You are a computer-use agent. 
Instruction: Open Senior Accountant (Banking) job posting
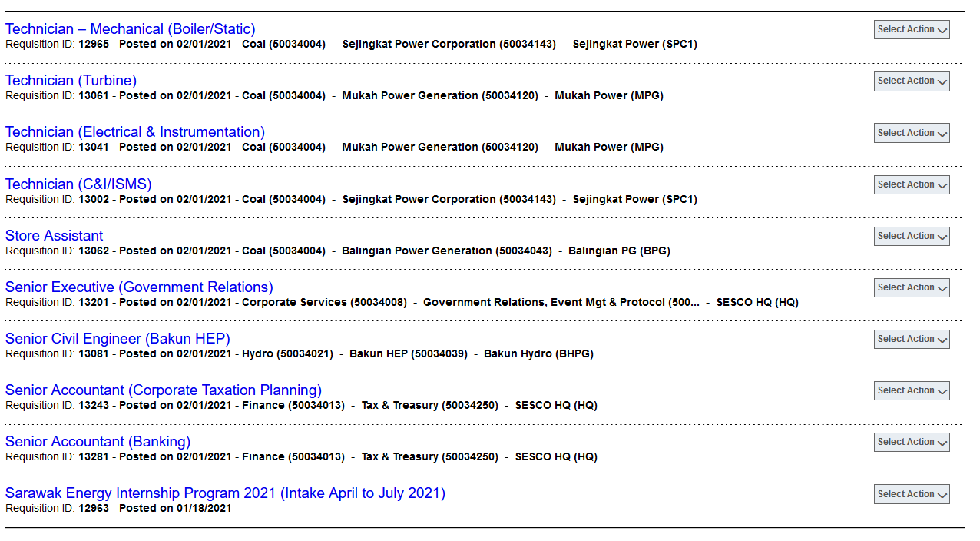coord(98,441)
